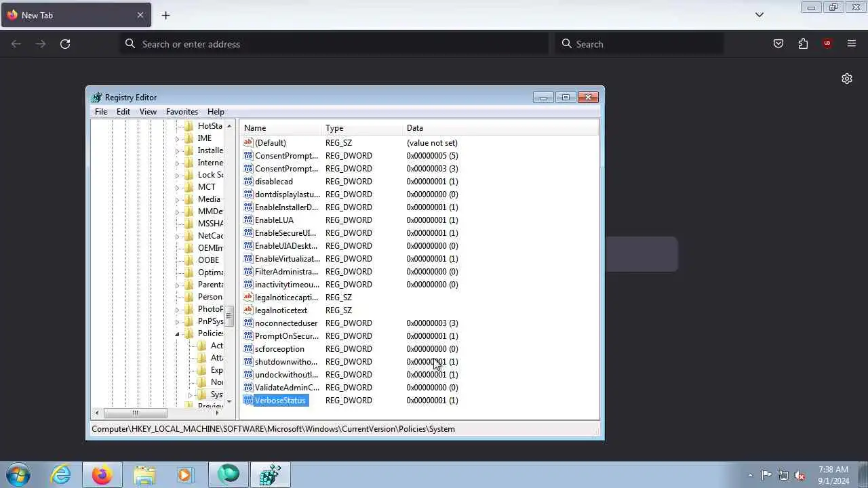Click the tree pane vertical scrollbar thumb
Screen dimensions: 868x488
[229, 317]
